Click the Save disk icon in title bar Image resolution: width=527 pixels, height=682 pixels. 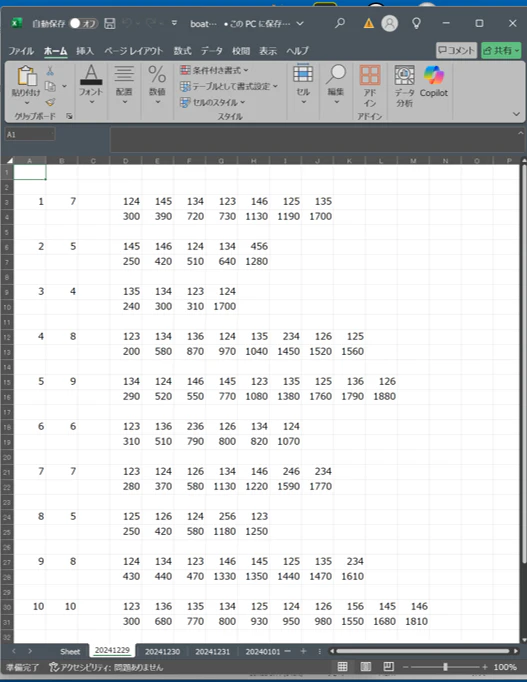pos(110,23)
